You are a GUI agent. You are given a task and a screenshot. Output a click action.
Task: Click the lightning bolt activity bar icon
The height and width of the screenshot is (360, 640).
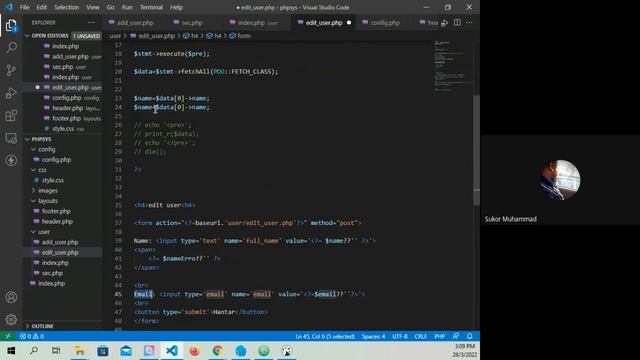point(11,160)
